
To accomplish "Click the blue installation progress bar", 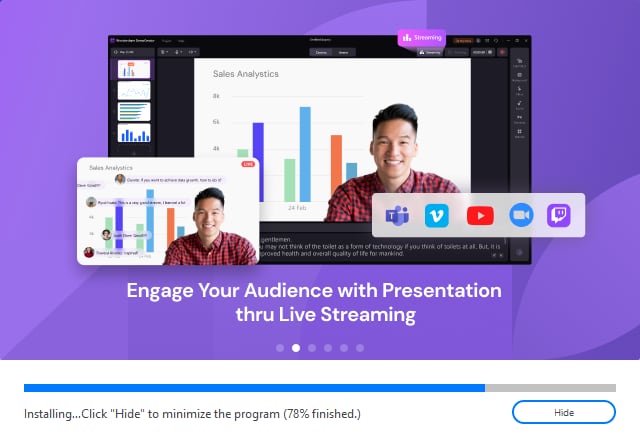I will 320,388.
